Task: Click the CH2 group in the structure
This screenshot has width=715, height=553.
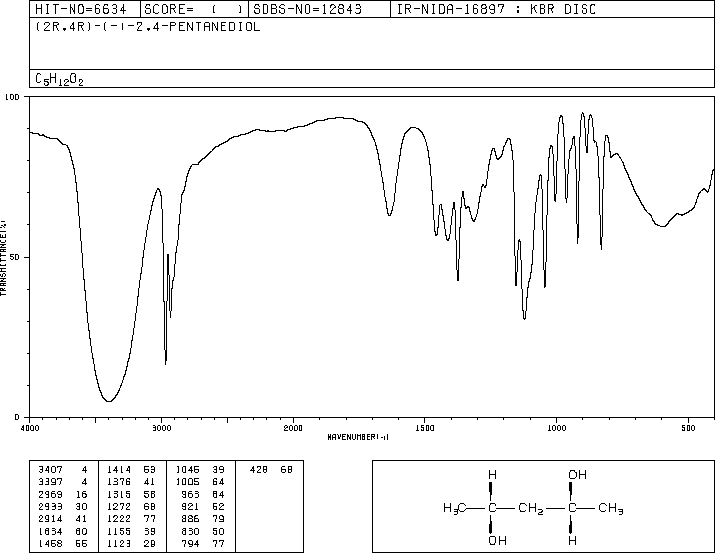Action: (x=531, y=508)
